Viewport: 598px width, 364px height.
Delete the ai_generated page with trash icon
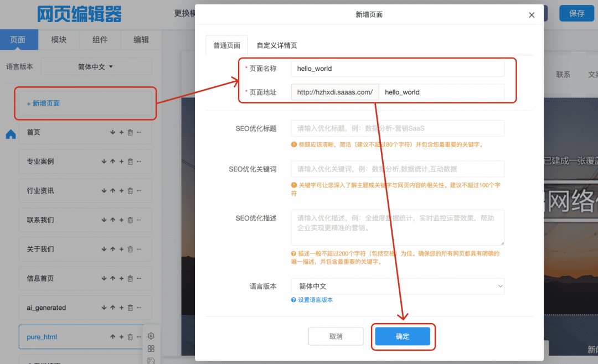130,308
